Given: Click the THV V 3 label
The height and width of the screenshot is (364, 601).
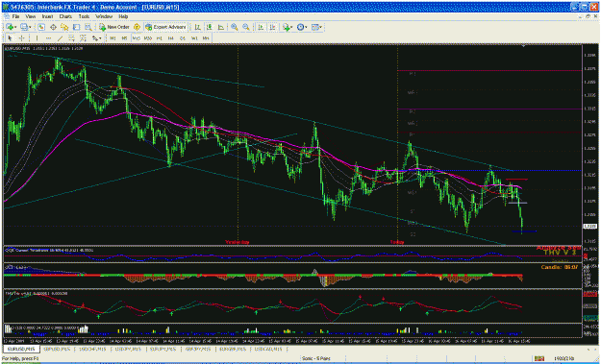Looking at the screenshot, I should pos(561,253).
